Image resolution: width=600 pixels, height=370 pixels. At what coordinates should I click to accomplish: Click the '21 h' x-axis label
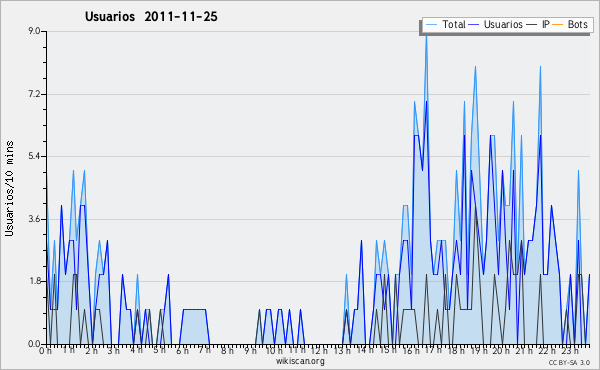tap(524, 350)
